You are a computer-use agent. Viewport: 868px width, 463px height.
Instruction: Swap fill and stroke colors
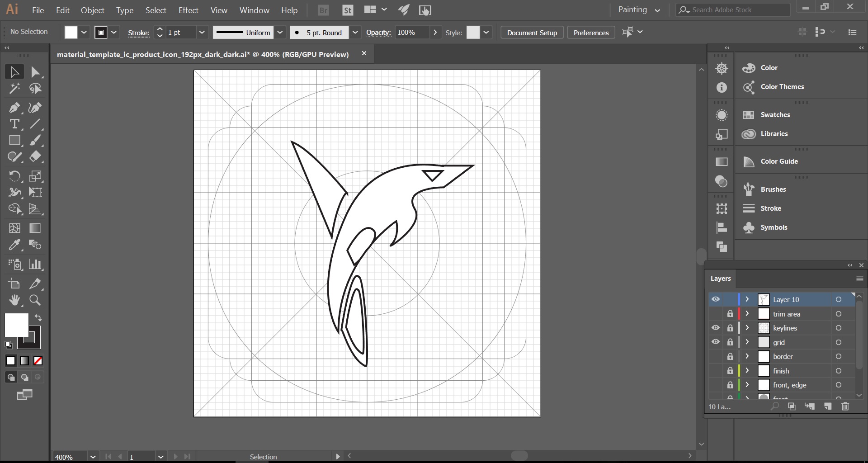pyautogui.click(x=38, y=318)
